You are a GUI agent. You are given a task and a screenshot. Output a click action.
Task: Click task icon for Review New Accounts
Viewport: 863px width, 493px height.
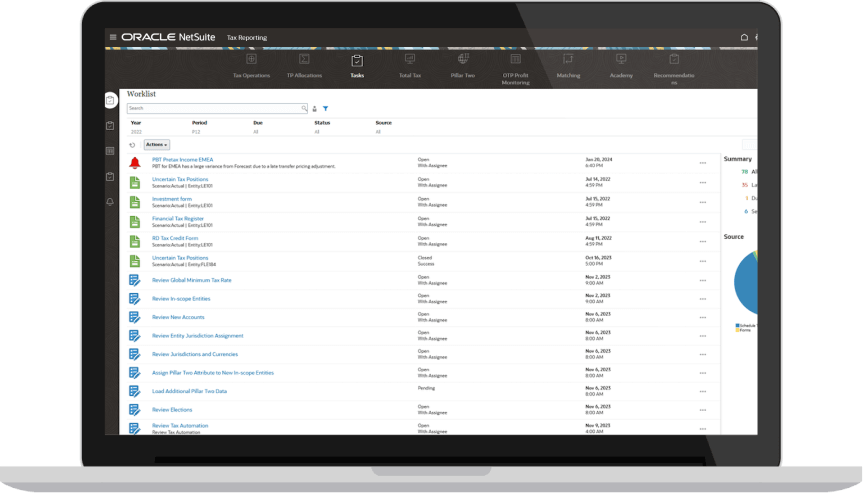pyautogui.click(x=135, y=317)
